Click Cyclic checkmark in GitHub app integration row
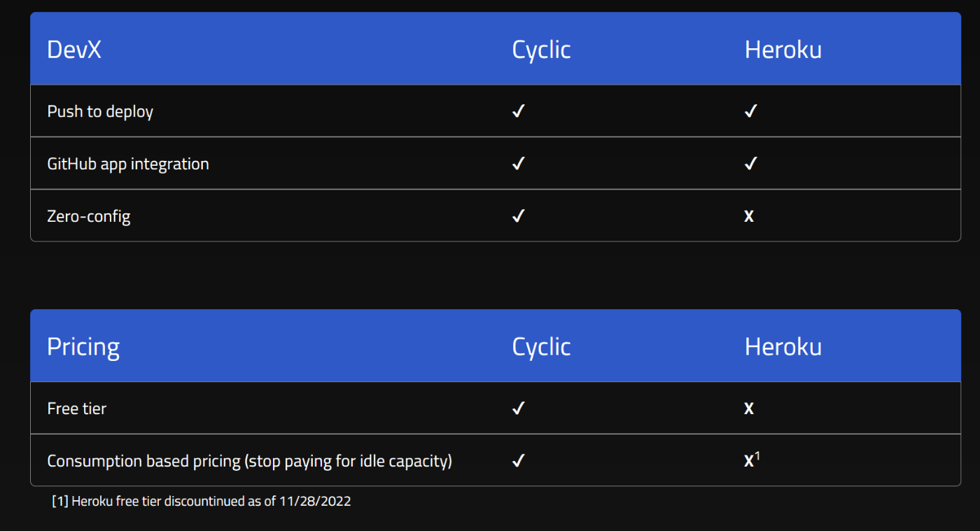The width and height of the screenshot is (980, 531). [519, 164]
